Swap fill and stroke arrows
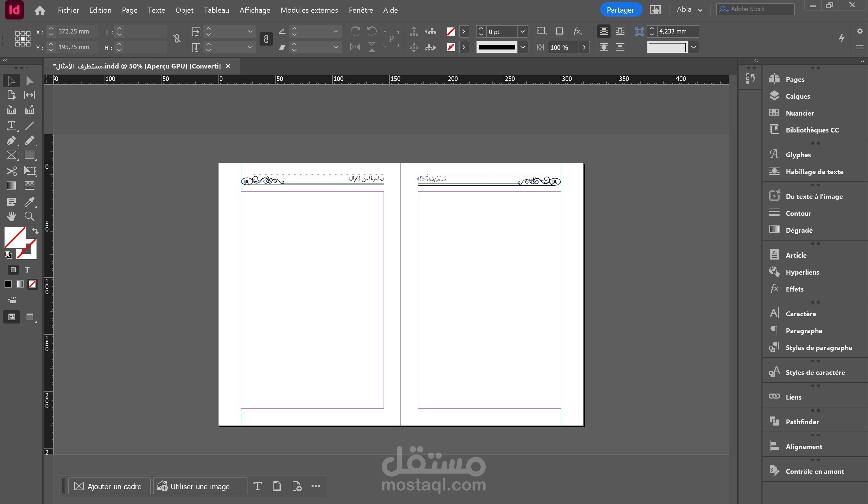 35,231
